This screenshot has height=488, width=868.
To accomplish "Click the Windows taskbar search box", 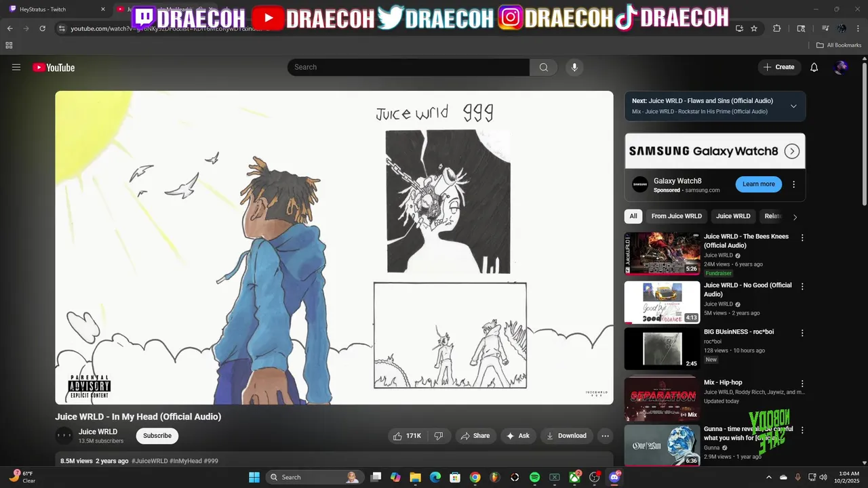I will click(x=315, y=477).
